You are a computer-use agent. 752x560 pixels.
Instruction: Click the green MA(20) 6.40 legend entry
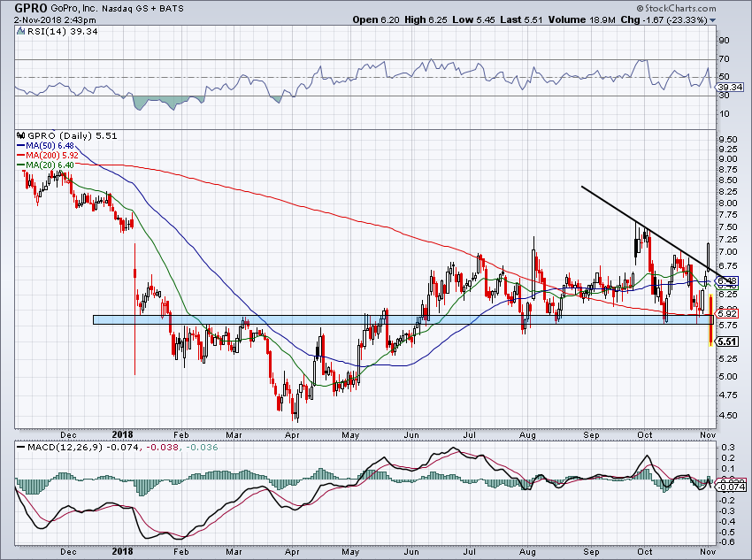pyautogui.click(x=45, y=165)
